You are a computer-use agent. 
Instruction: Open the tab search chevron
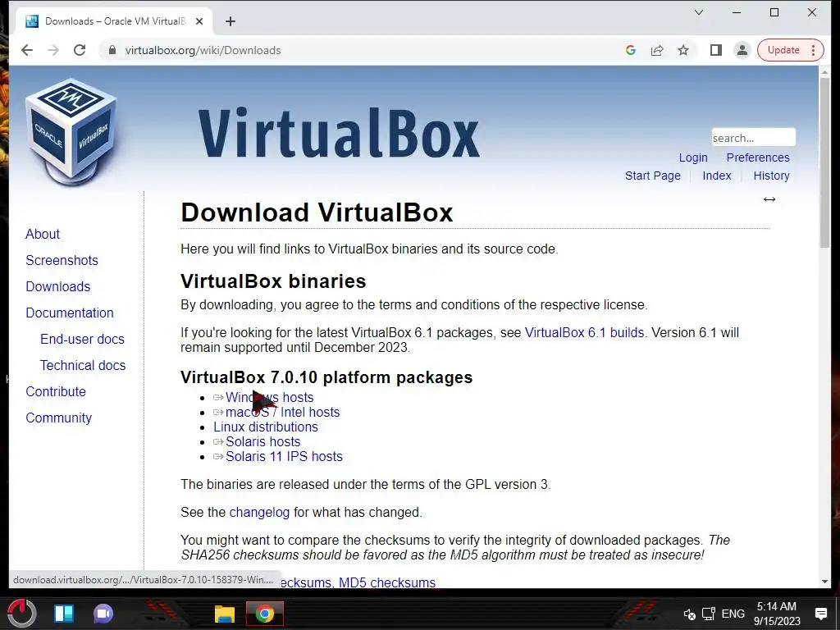699,12
